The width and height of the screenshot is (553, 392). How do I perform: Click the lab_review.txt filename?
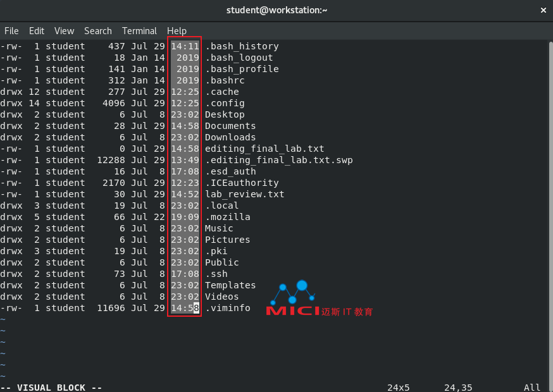point(245,194)
